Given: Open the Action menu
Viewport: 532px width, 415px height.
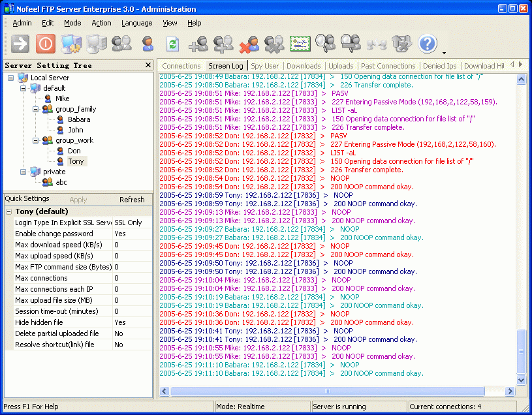Looking at the screenshot, I should 101,23.
